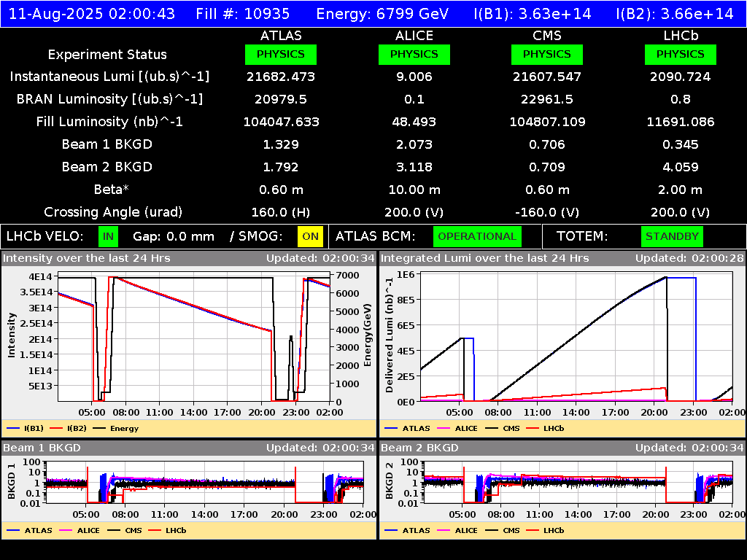The image size is (747, 560).
Task: Click the Beam 1 BKGD table row label
Action: point(107,144)
